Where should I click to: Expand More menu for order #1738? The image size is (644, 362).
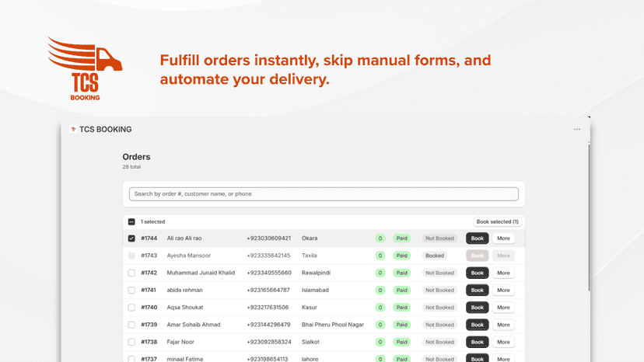(503, 342)
